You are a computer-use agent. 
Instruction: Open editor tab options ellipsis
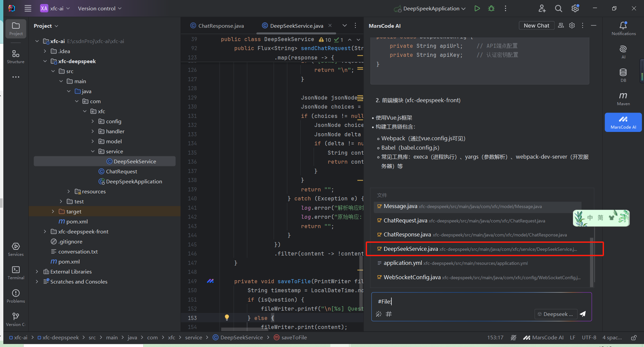(x=355, y=25)
